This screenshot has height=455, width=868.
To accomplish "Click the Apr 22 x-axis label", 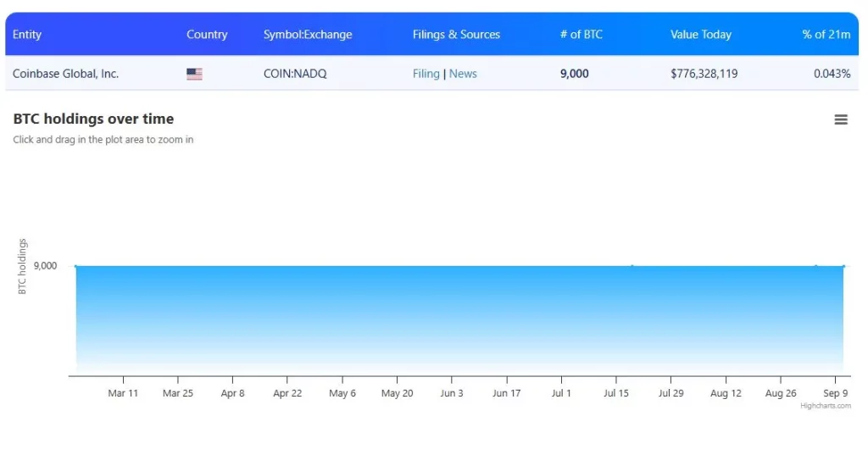I will pyautogui.click(x=287, y=393).
